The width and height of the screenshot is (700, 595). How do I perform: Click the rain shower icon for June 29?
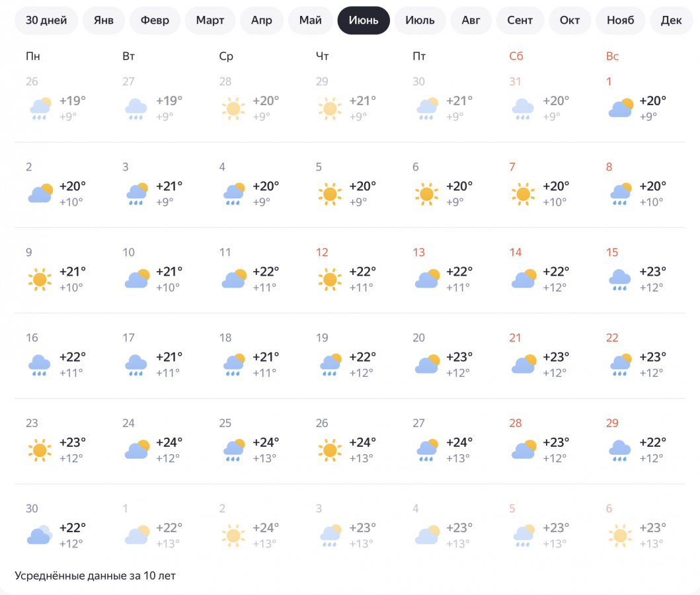pos(619,450)
